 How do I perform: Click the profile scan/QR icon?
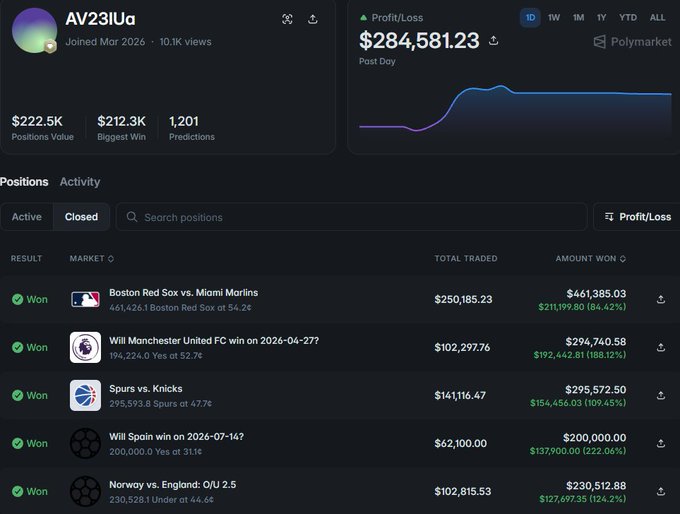(x=287, y=19)
